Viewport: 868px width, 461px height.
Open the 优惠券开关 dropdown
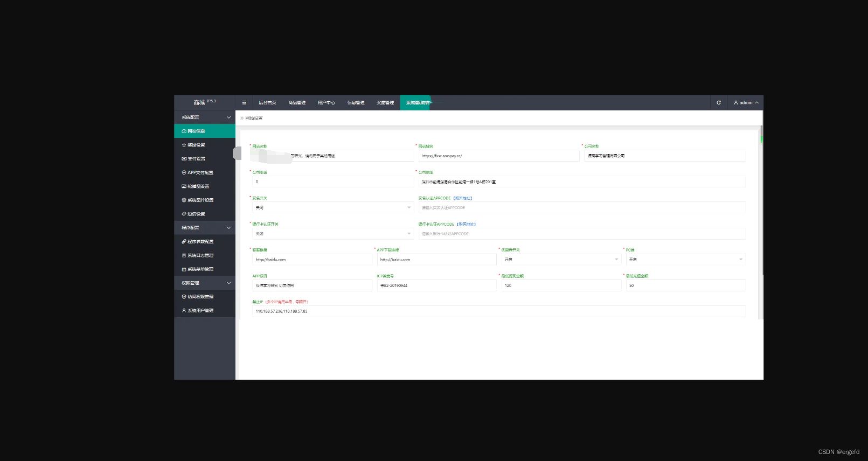560,260
